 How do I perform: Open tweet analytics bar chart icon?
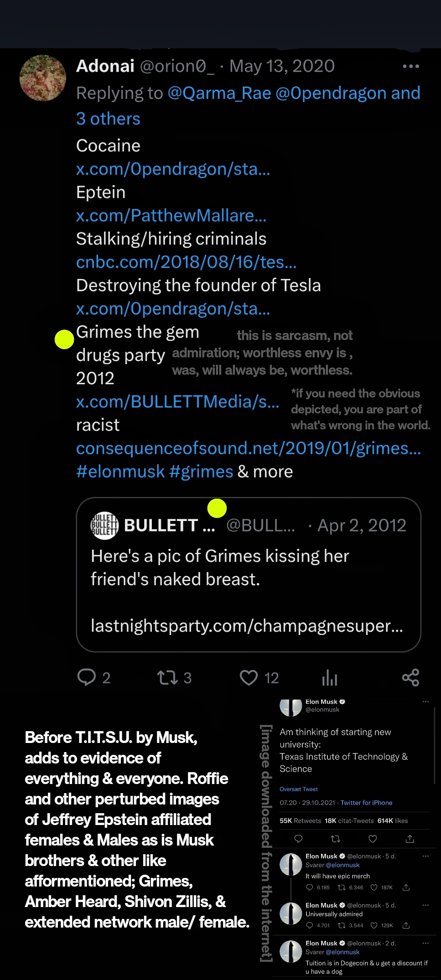329,678
